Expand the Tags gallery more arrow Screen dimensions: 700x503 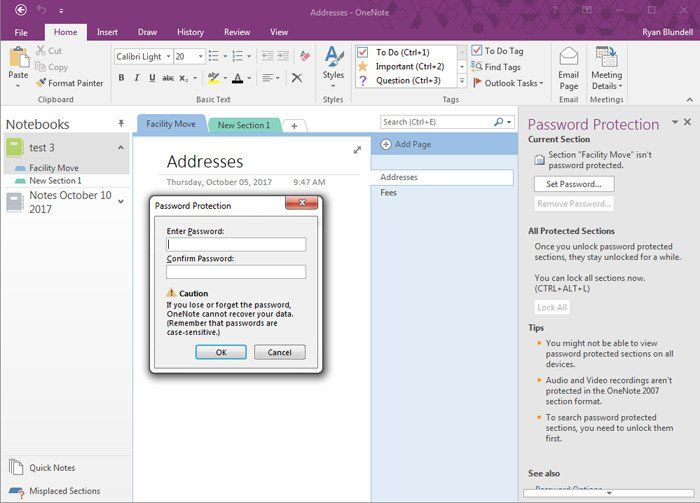click(462, 81)
